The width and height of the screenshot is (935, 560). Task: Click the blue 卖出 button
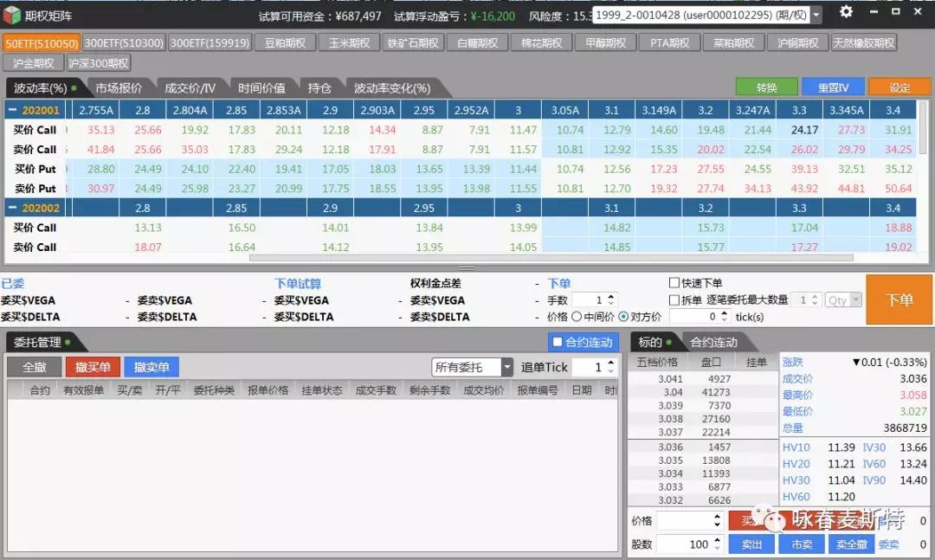tap(751, 544)
